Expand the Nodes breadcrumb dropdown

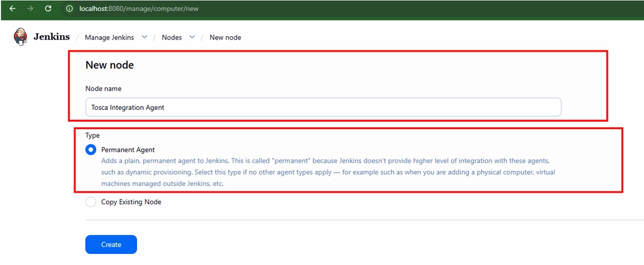point(192,37)
